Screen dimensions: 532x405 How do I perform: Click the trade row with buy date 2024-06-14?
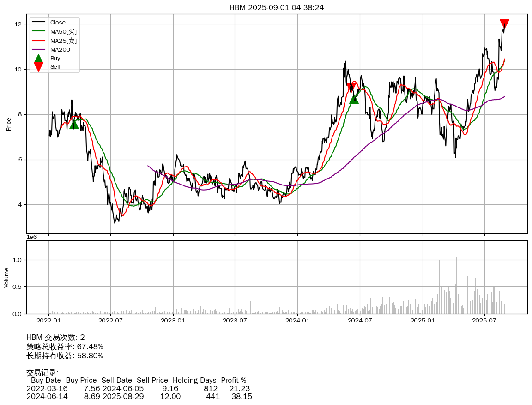[x=139, y=396]
